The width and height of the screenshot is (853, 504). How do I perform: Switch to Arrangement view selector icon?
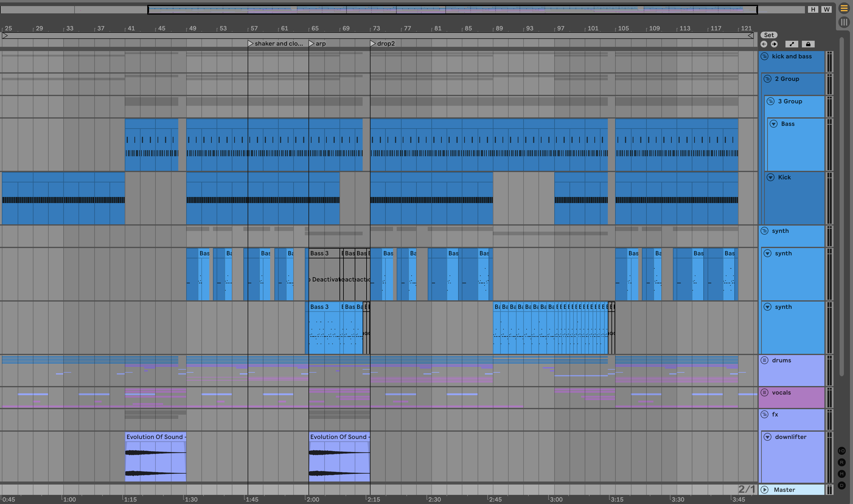[844, 9]
